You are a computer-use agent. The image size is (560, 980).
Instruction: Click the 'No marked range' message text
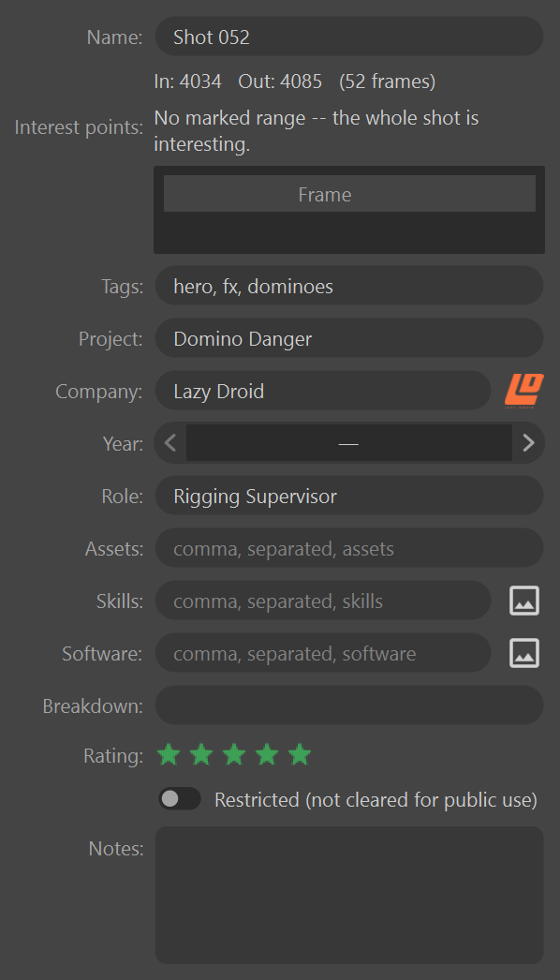tap(317, 130)
